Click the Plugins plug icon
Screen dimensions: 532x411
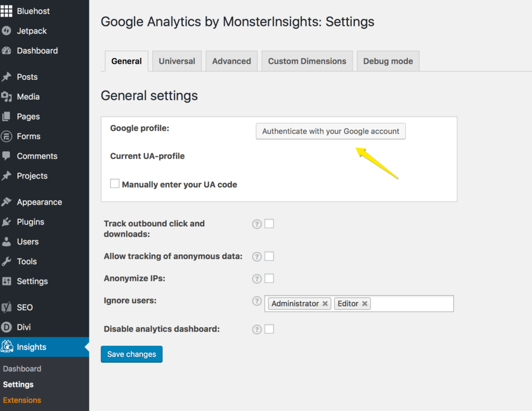(x=6, y=222)
